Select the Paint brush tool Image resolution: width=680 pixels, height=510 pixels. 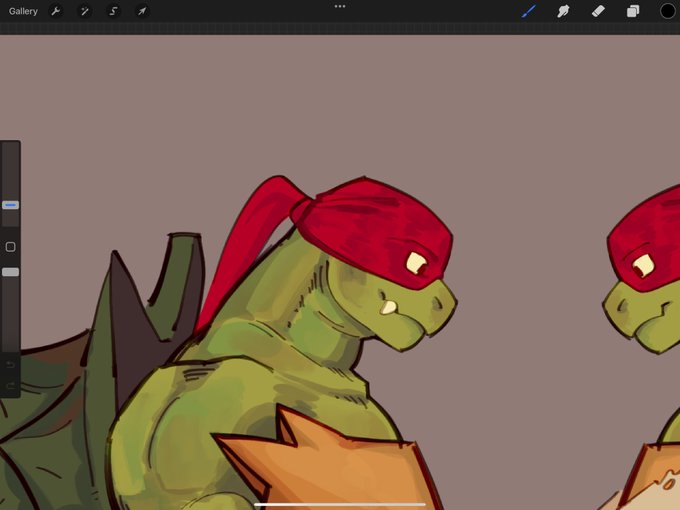pos(529,11)
